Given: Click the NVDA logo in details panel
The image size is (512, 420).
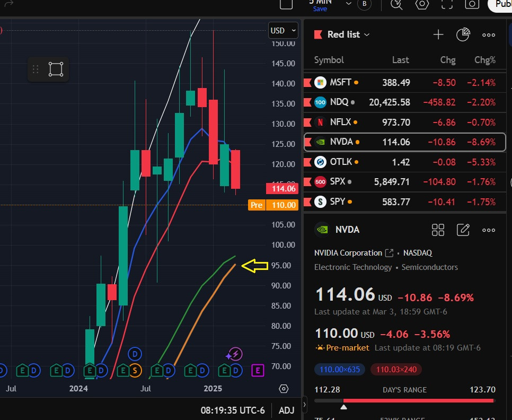Looking at the screenshot, I should pyautogui.click(x=322, y=230).
